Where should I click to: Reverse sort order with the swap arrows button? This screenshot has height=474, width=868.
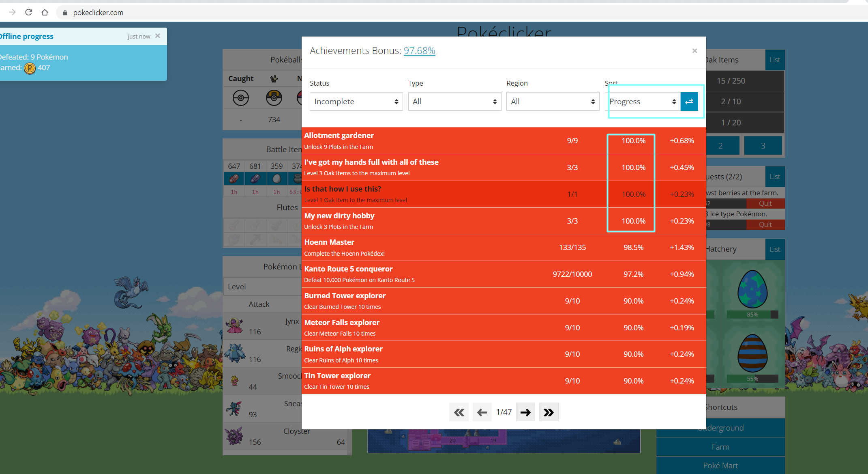click(689, 101)
